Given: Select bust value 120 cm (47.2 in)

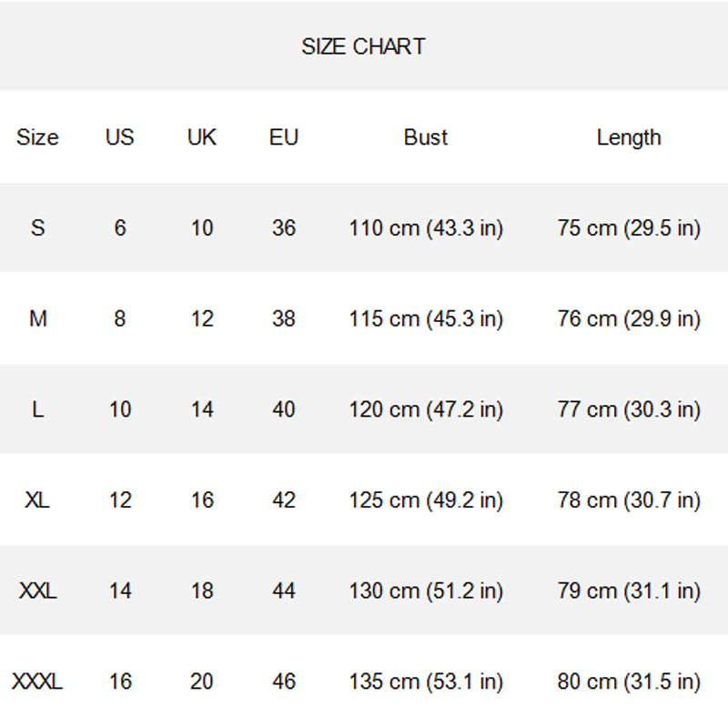Looking at the screenshot, I should (426, 409).
